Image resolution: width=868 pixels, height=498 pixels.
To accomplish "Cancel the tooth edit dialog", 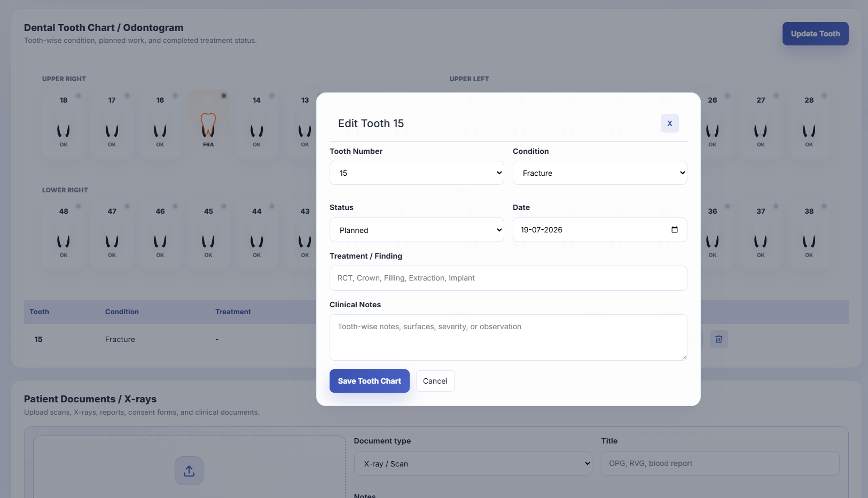I will (x=435, y=381).
